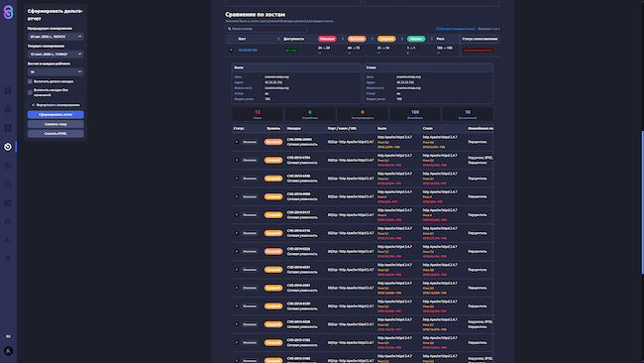
Task: Click 'Скачать HTML' button
Action: point(55,133)
